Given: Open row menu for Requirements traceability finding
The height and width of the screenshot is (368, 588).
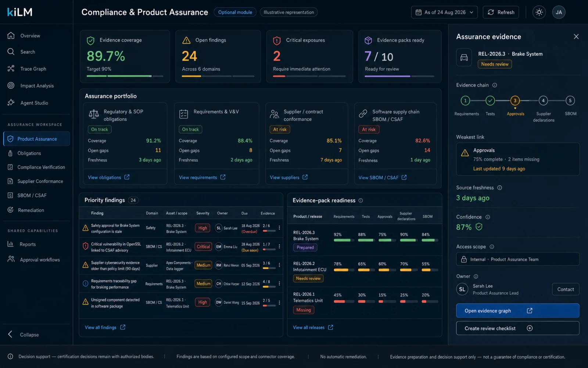Looking at the screenshot, I should (x=279, y=284).
